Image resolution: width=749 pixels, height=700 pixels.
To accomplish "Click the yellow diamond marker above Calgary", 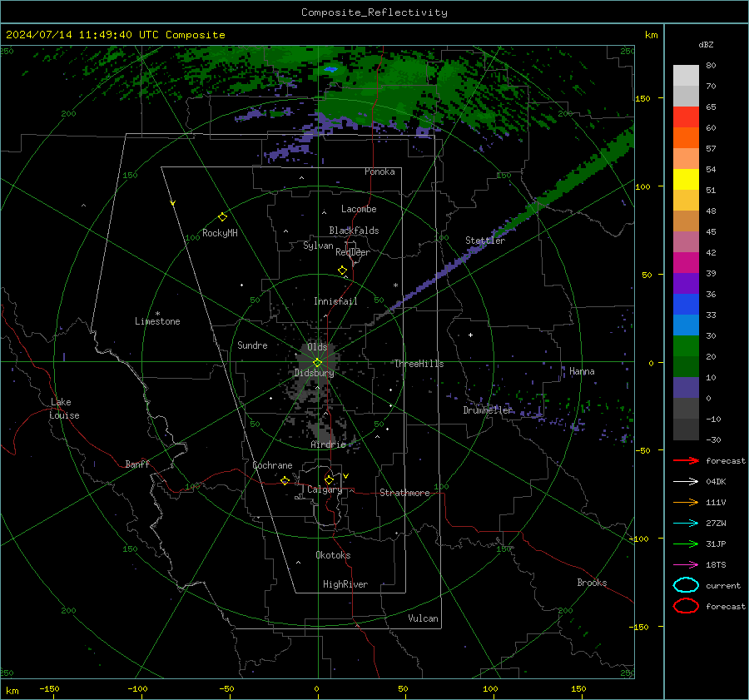I will (329, 479).
